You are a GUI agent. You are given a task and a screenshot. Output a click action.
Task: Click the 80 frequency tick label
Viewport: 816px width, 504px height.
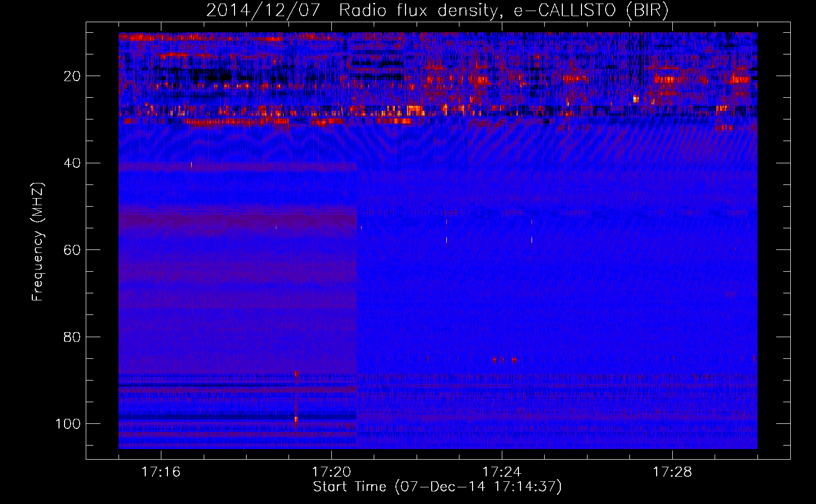coord(72,337)
